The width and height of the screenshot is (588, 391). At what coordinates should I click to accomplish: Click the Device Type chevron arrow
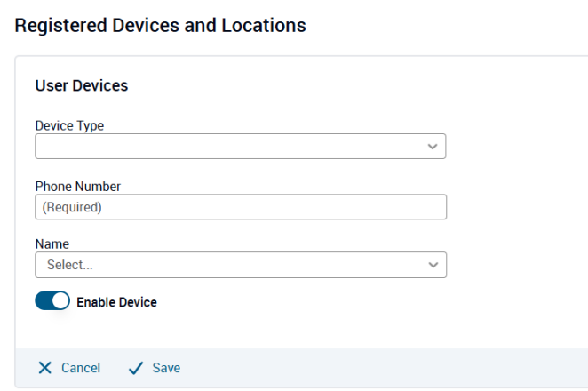coord(433,147)
